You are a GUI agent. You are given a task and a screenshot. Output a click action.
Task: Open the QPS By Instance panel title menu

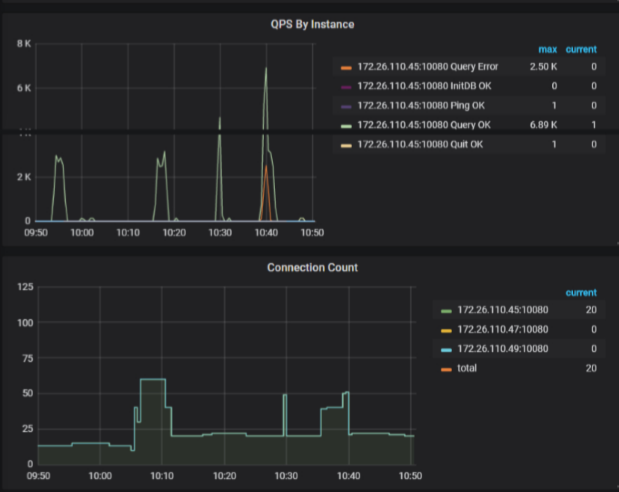[312, 24]
